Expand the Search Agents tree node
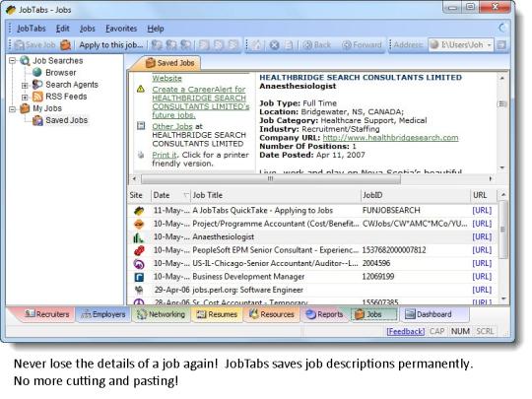 click(x=25, y=85)
